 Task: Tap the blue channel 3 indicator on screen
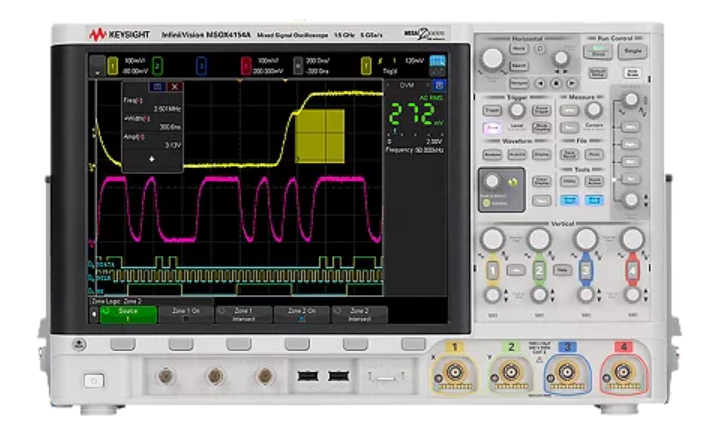[x=201, y=66]
